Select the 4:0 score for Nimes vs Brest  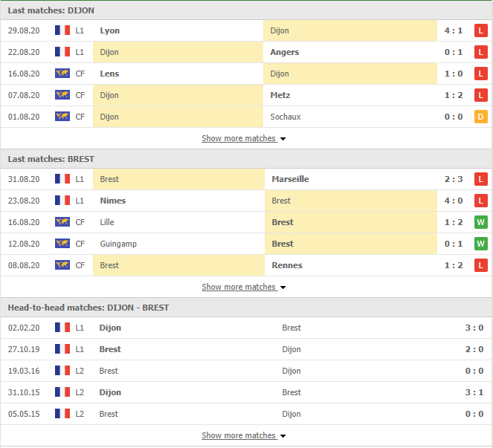(454, 201)
